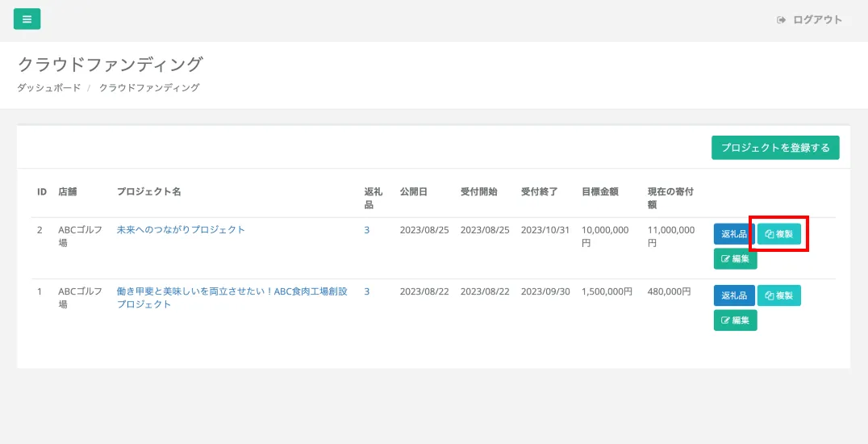The height and width of the screenshot is (444, 868).
Task: Go to ダッシュボード via breadcrumb
Action: [49, 88]
